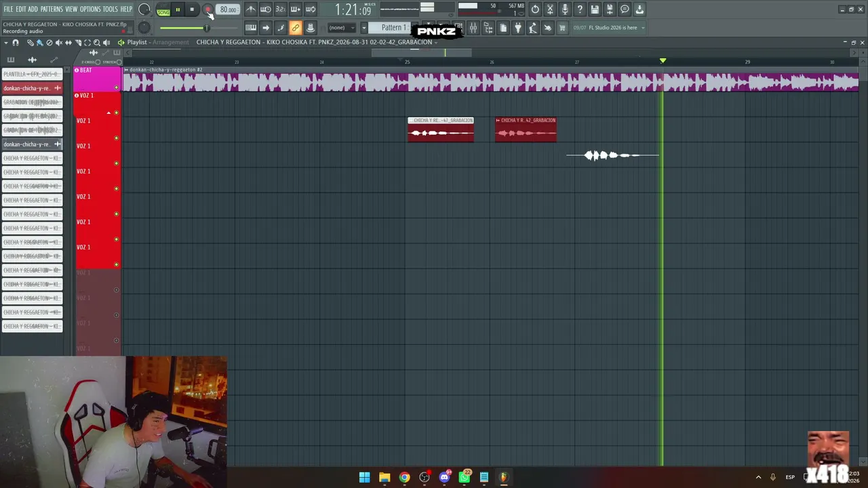Toggle wait for input before recording
868x488 pixels.
pyautogui.click(x=266, y=9)
